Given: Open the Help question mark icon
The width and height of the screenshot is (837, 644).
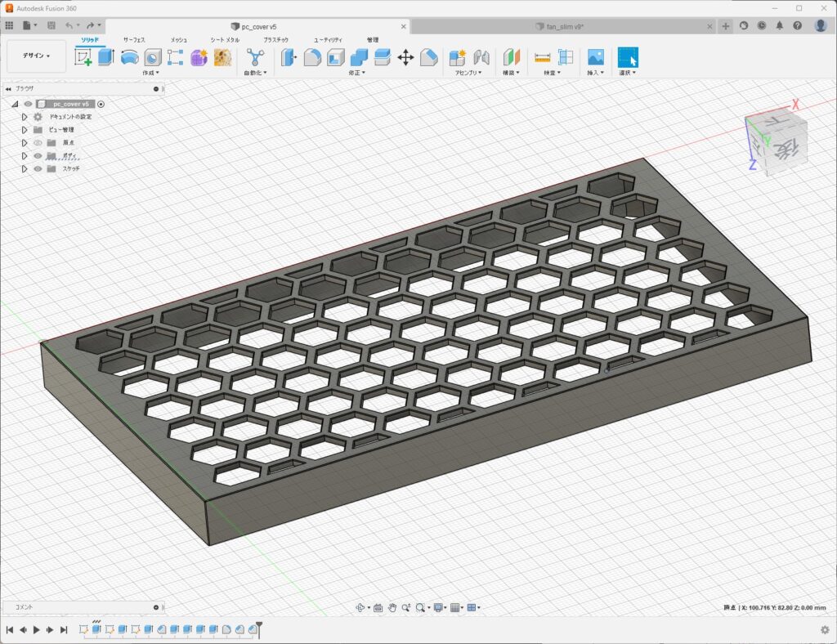Looking at the screenshot, I should coord(798,25).
